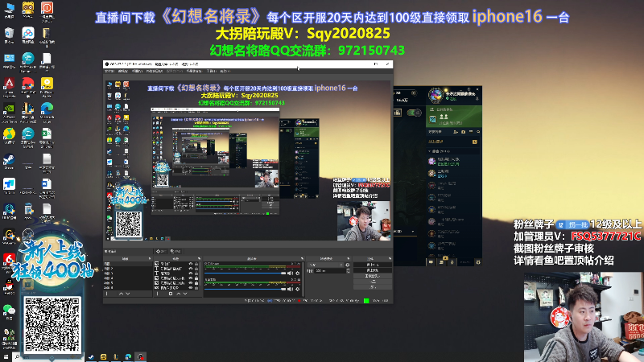The image size is (644, 362).
Task: Click search icon in League friends list
Action: tap(478, 132)
